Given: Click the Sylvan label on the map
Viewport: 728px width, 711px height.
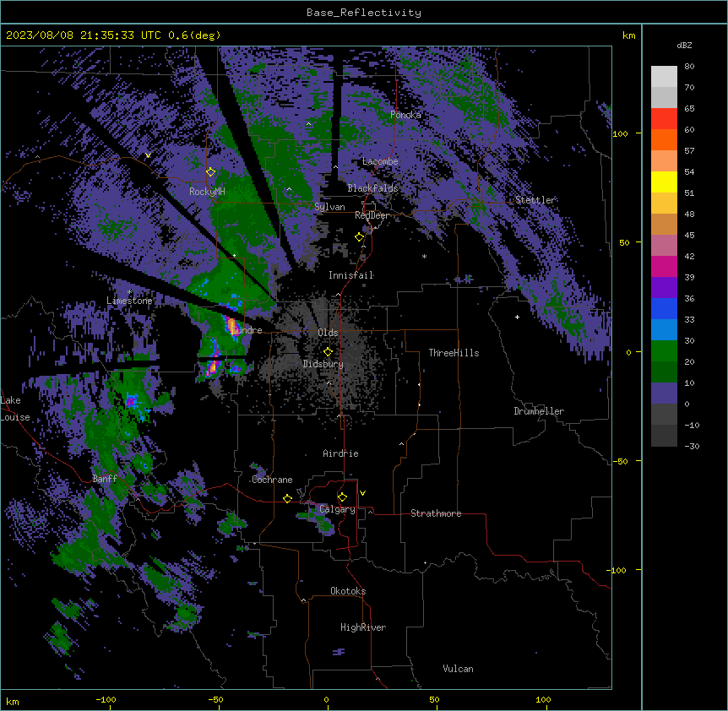Looking at the screenshot, I should pos(329,207).
